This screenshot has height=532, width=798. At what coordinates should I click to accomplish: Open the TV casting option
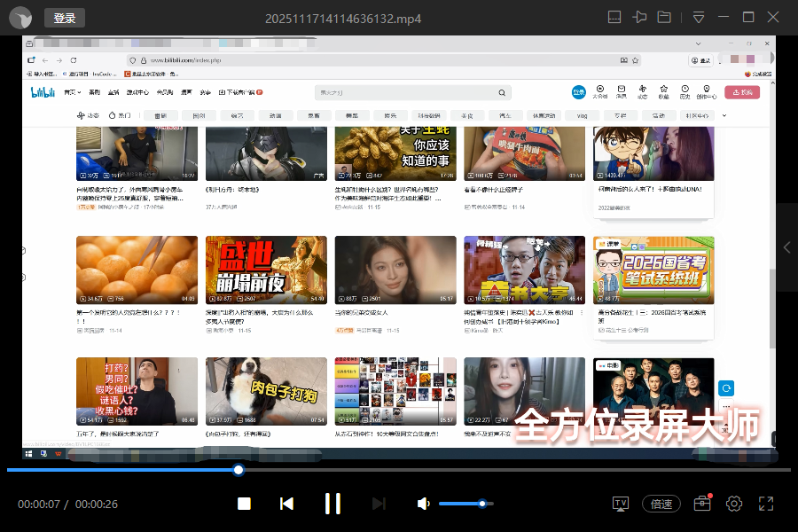point(621,504)
